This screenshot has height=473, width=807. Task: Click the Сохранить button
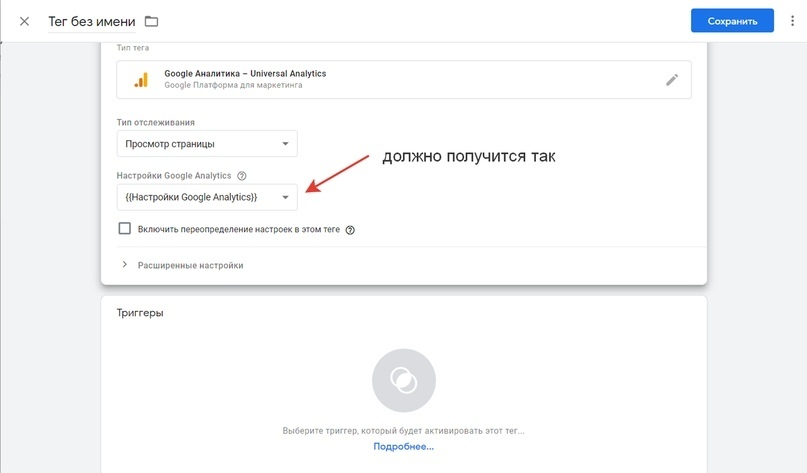click(732, 21)
